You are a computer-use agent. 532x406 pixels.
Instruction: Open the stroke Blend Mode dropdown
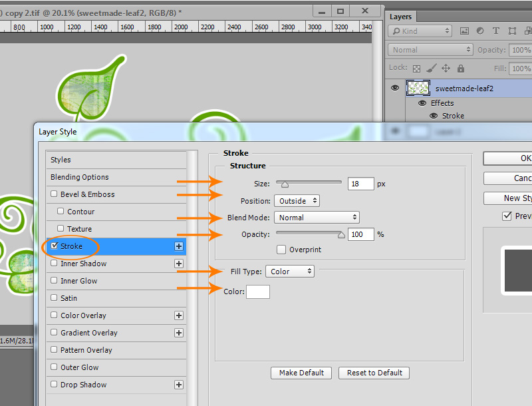point(317,217)
